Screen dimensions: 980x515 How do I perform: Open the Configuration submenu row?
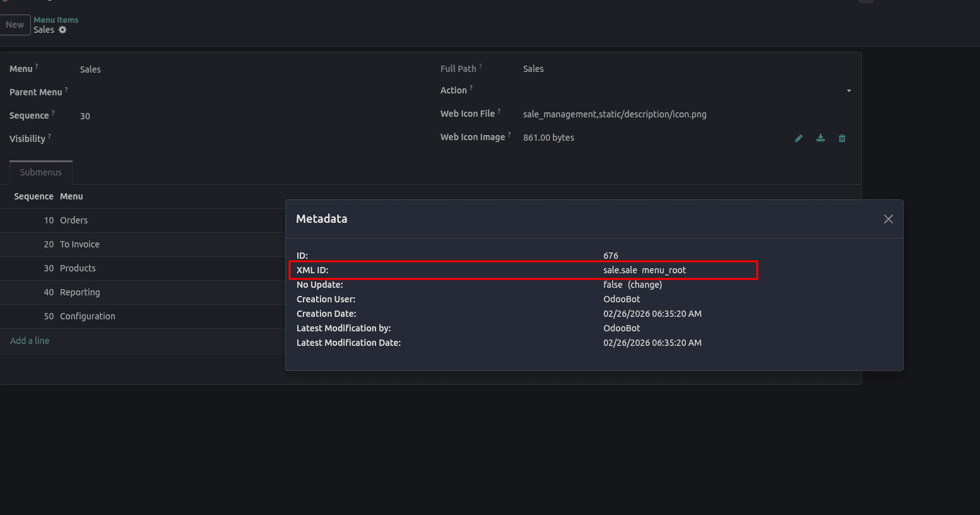coord(88,316)
